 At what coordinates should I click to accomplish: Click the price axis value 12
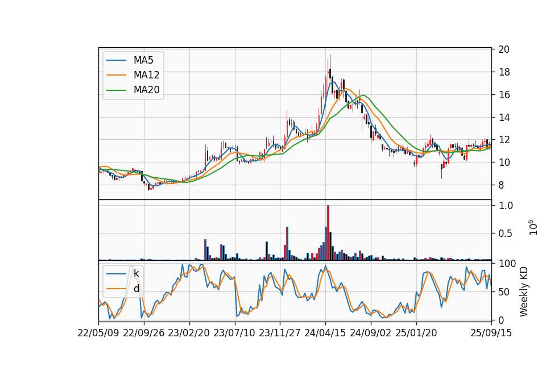pos(504,140)
